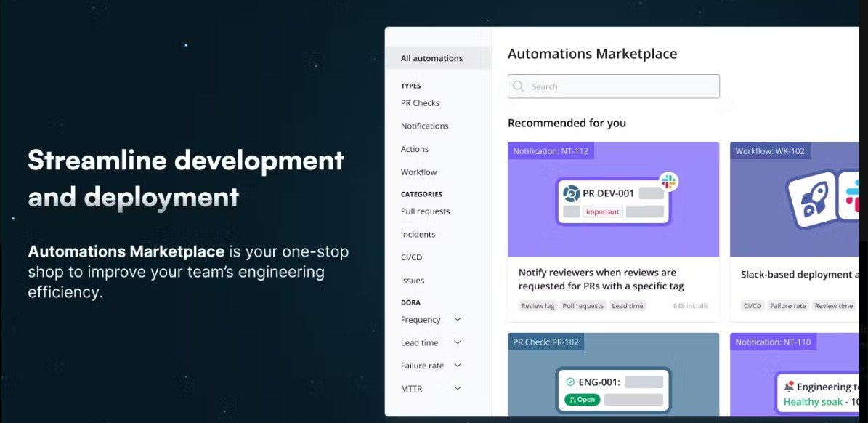Expand the MTTR DORA filter
This screenshot has width=868, height=423.
click(458, 389)
